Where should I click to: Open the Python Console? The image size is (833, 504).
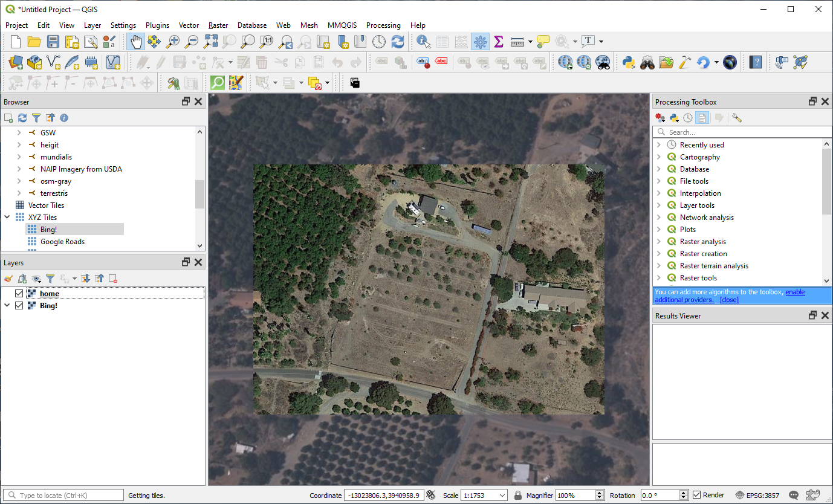click(629, 62)
